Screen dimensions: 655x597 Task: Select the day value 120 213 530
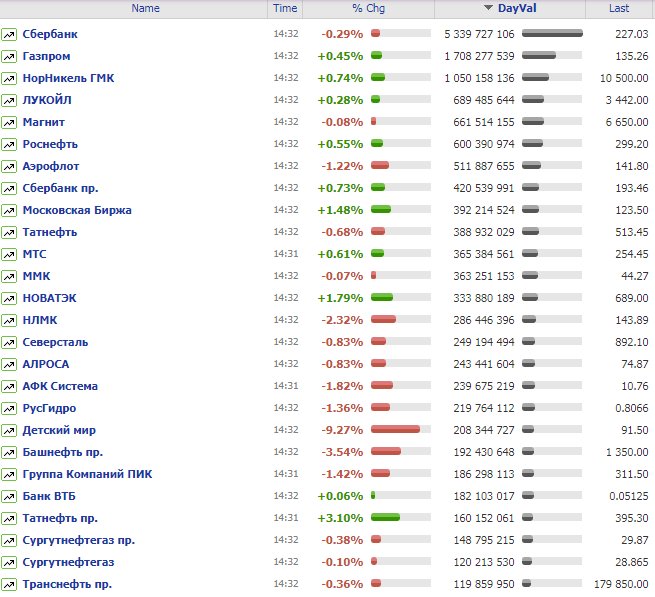pyautogui.click(x=484, y=562)
